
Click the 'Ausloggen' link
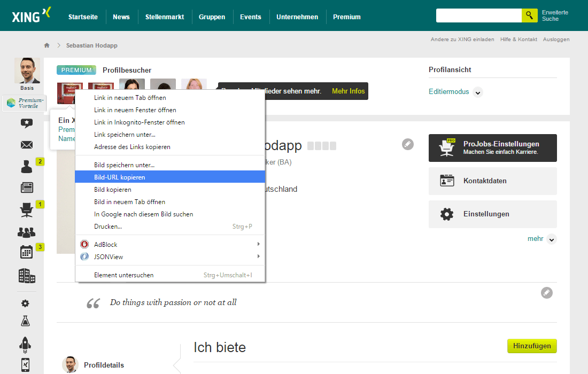pos(556,40)
